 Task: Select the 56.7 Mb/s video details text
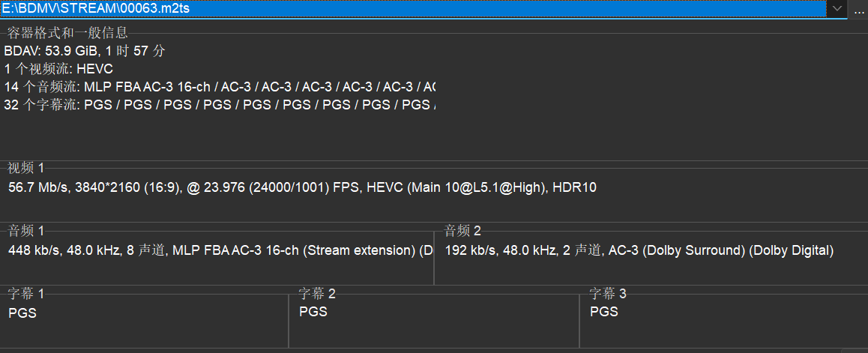click(302, 187)
